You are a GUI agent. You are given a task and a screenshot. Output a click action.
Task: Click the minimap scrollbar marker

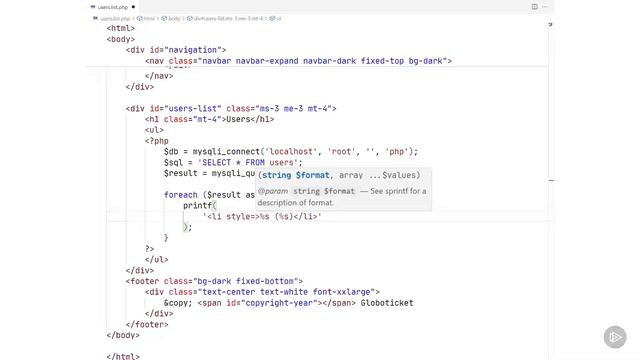click(x=551, y=180)
